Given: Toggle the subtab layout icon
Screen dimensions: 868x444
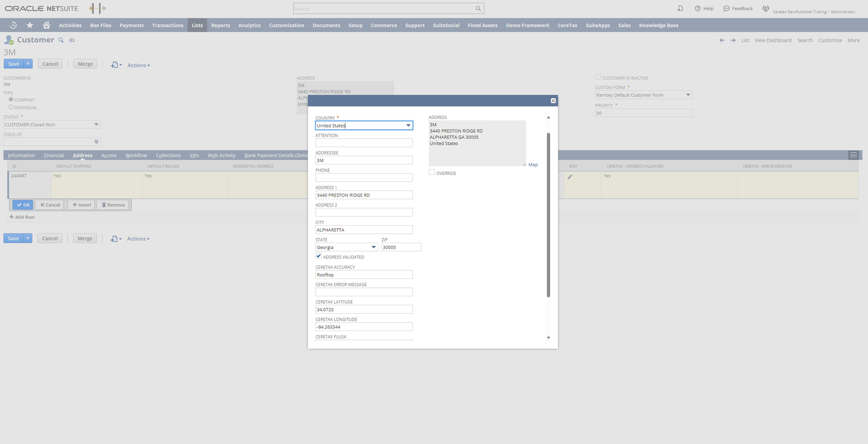Looking at the screenshot, I should (x=853, y=155).
